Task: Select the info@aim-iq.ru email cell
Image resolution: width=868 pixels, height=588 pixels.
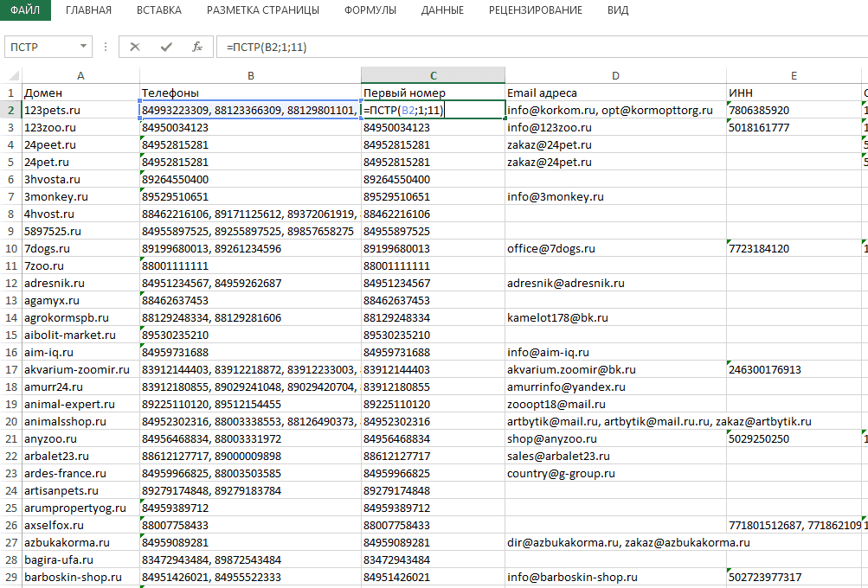Action: tap(615, 352)
